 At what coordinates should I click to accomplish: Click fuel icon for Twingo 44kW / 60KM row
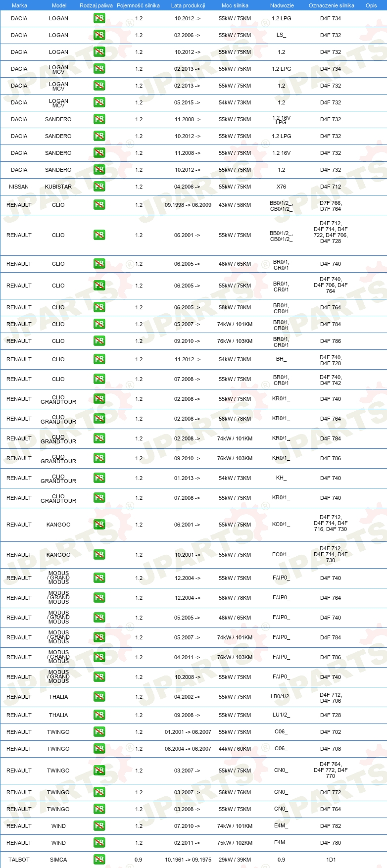tap(99, 749)
